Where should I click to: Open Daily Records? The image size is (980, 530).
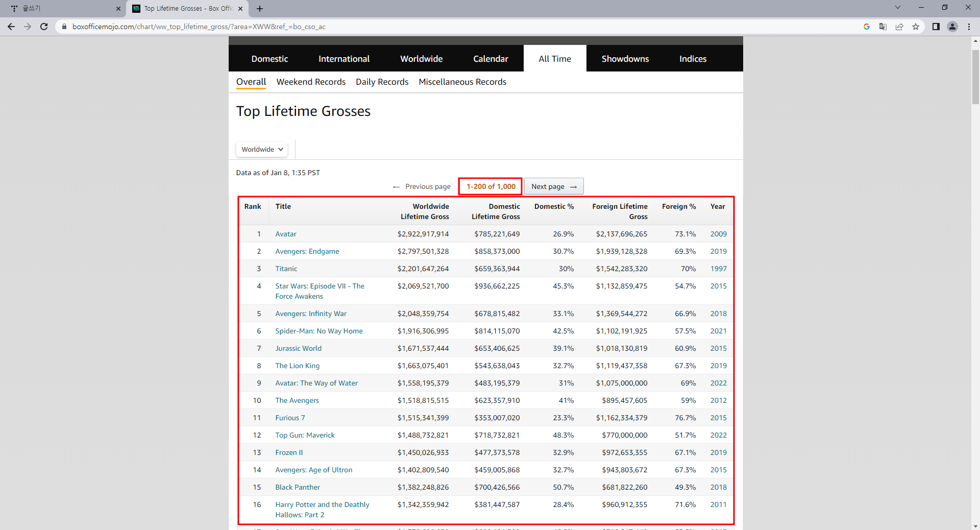pyautogui.click(x=382, y=82)
